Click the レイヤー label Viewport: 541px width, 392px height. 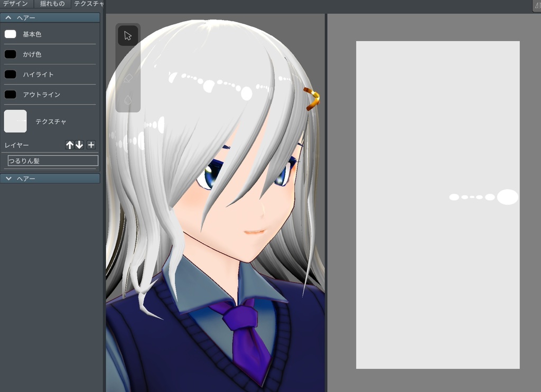tap(16, 145)
